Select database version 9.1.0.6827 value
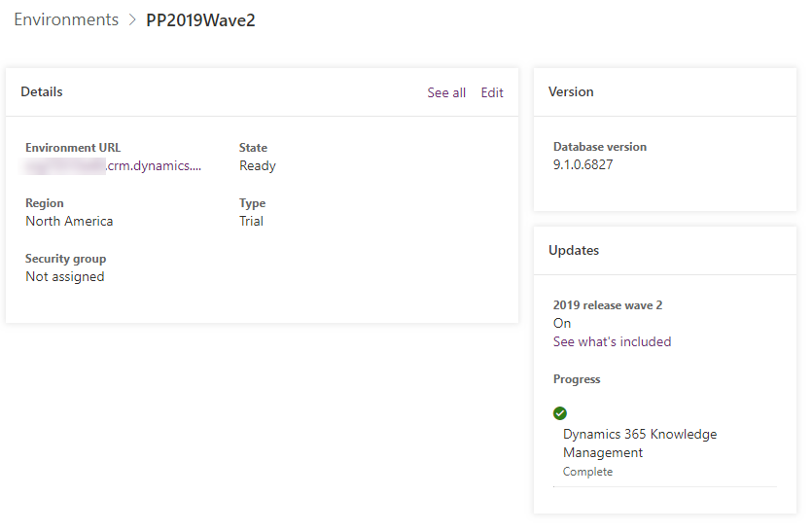 click(x=583, y=164)
